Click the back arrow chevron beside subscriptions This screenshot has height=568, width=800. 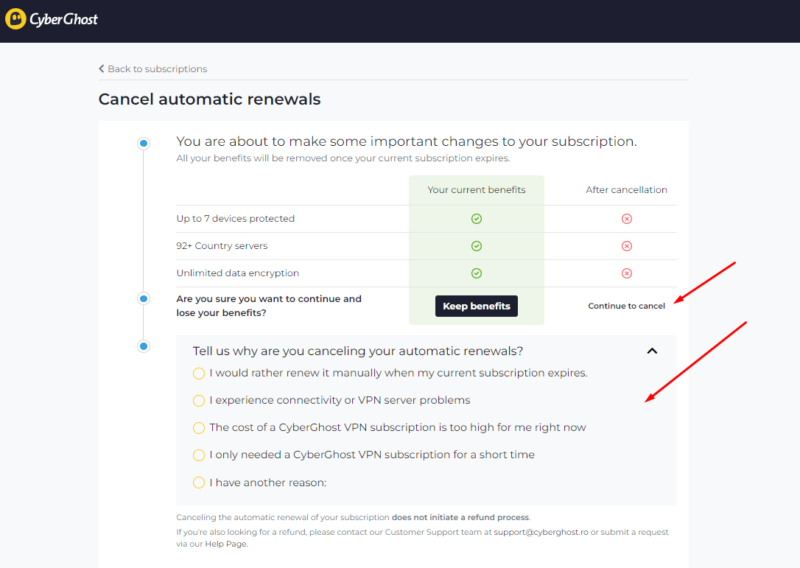coord(102,68)
